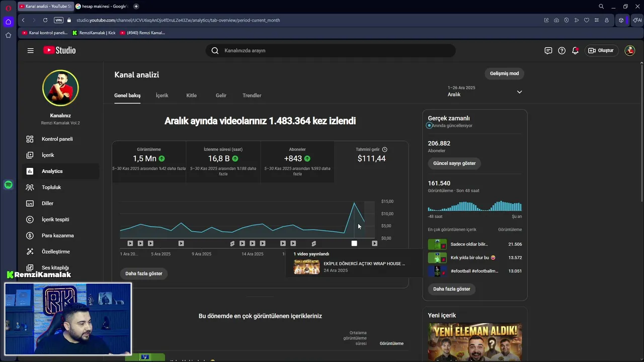
Task: Open the browser AI assistant button
Action: [x=637, y=20]
